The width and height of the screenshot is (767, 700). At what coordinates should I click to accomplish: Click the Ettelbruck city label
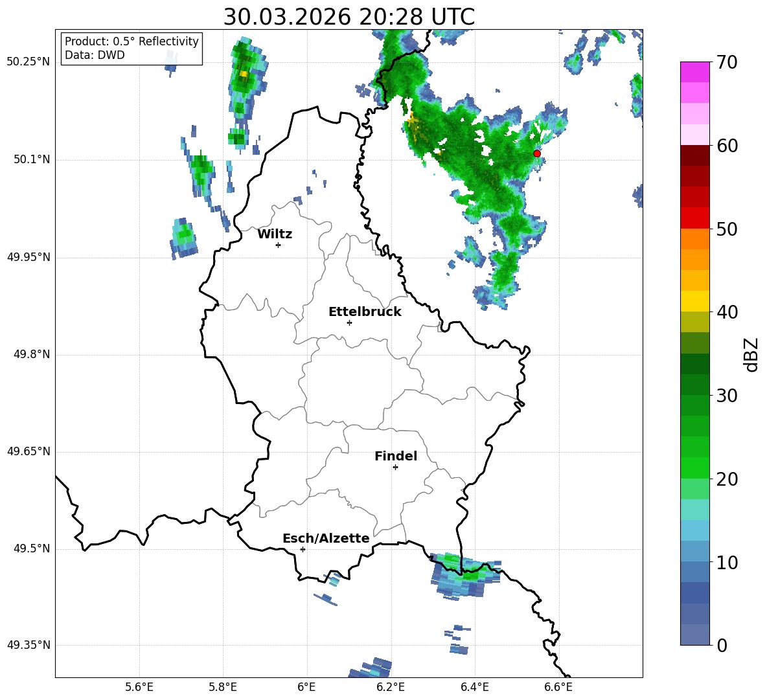tap(365, 312)
